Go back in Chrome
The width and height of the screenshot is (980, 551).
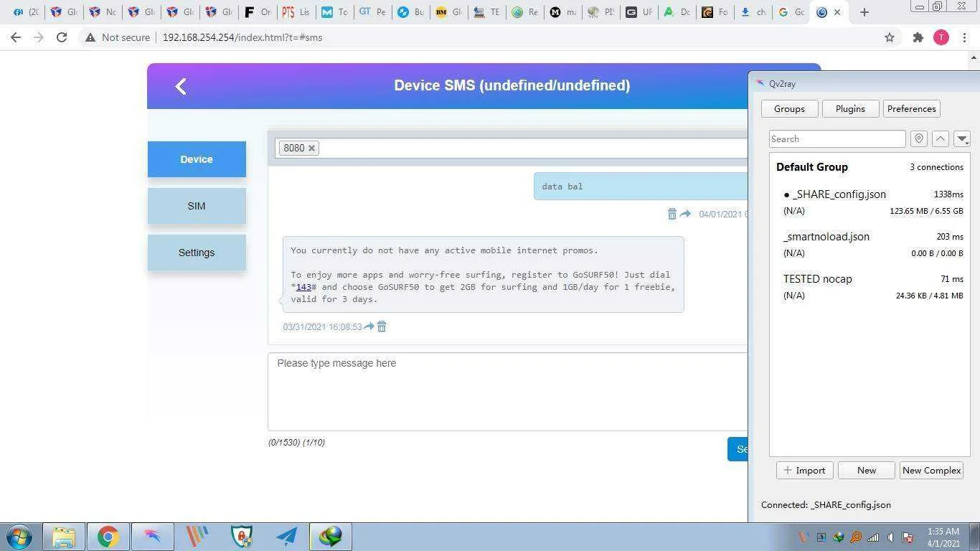click(16, 37)
